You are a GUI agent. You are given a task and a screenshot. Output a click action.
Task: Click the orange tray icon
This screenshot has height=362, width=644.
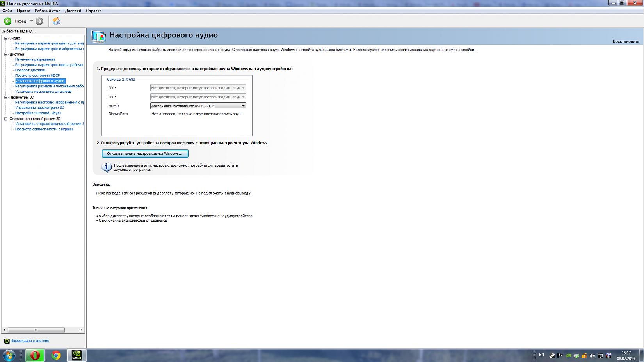(584, 355)
